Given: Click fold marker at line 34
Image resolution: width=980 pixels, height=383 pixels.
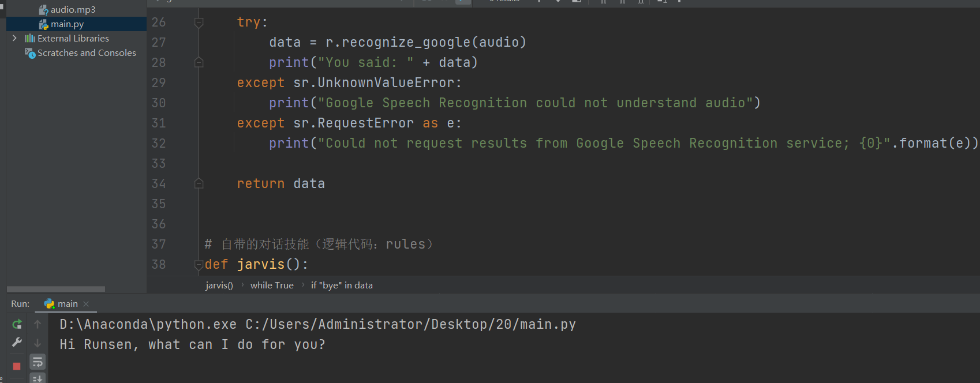Looking at the screenshot, I should 199,184.
